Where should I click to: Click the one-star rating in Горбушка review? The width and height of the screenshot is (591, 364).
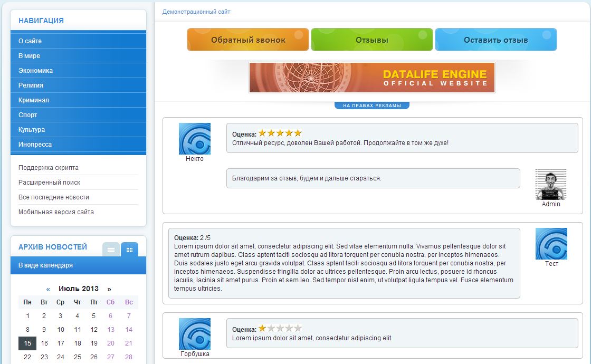click(280, 328)
